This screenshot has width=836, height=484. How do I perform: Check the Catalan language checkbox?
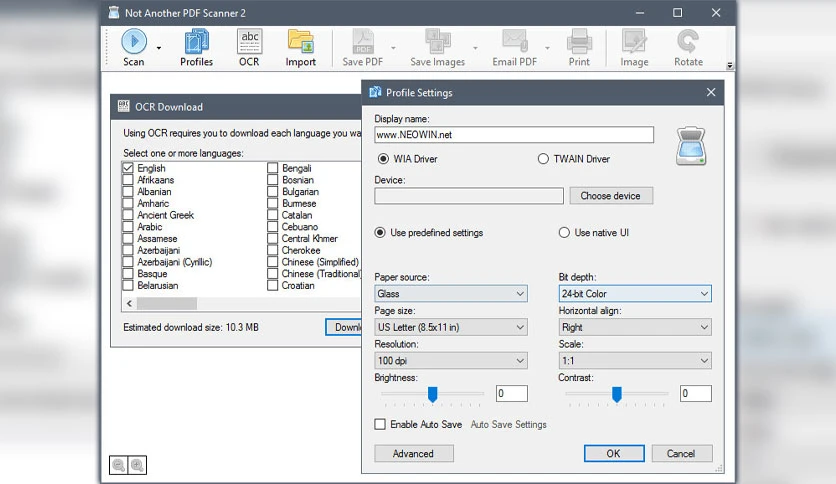(272, 215)
